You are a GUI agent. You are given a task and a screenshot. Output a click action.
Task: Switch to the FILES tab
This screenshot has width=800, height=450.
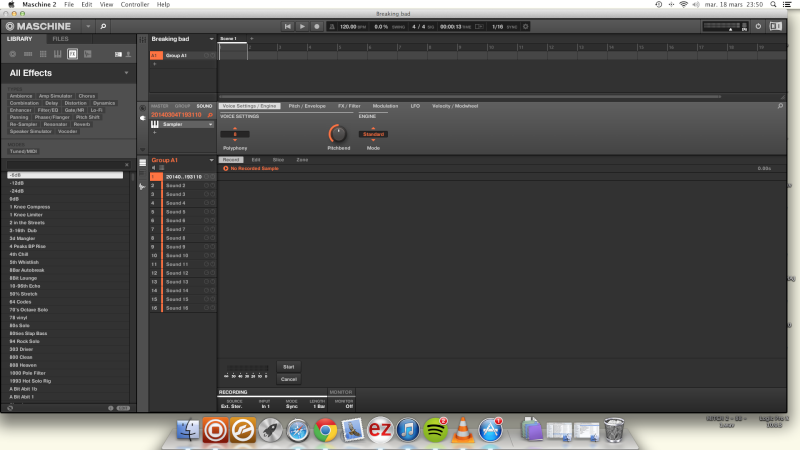coord(60,39)
